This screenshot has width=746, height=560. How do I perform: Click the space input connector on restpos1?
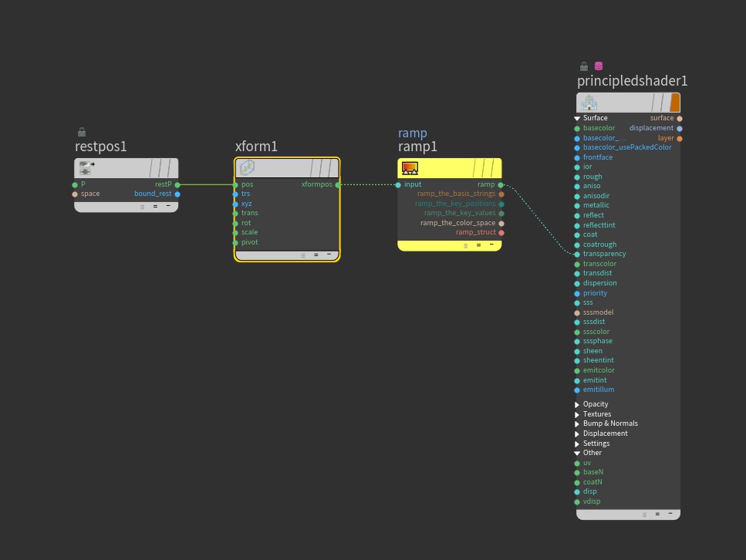pos(75,194)
